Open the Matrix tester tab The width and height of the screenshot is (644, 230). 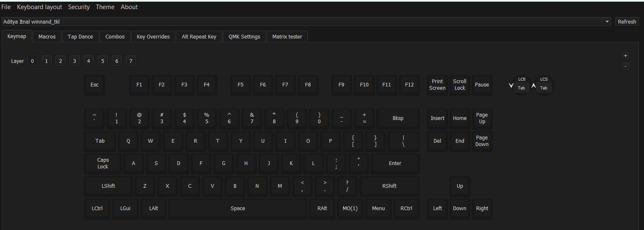[287, 36]
